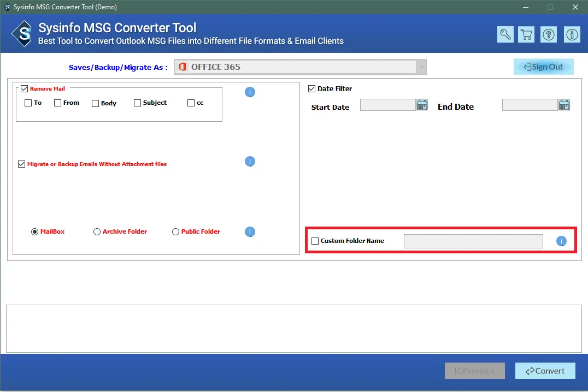Check the Subject checkbox under Remove Mail
588x392 pixels.
click(137, 103)
